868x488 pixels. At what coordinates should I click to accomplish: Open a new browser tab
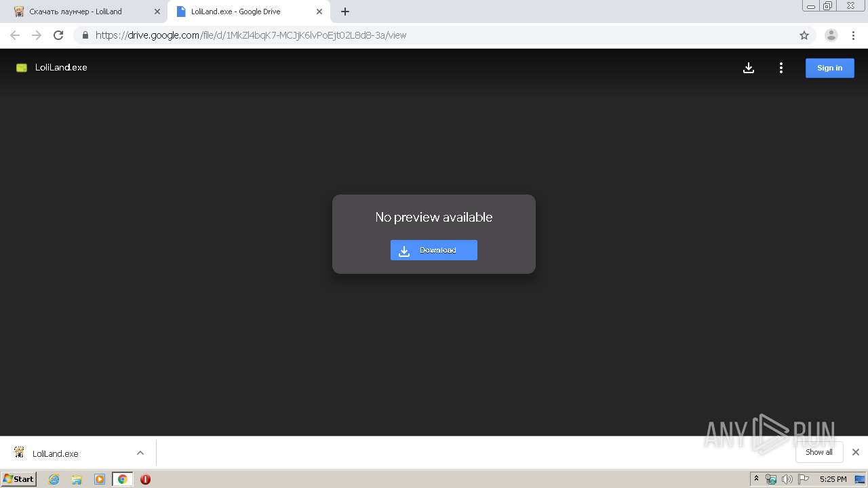pyautogui.click(x=345, y=12)
